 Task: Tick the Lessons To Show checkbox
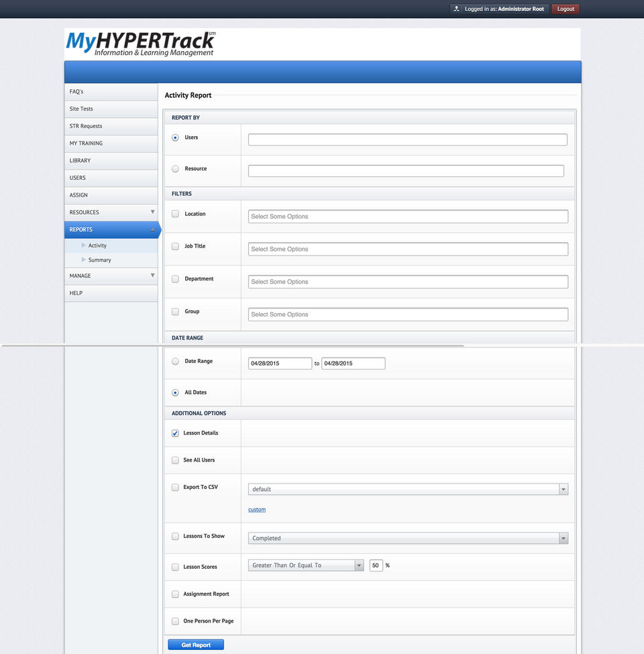tap(175, 537)
